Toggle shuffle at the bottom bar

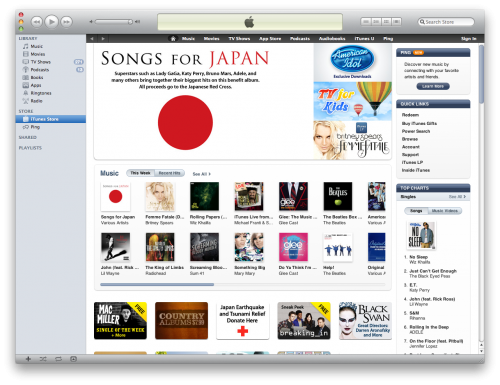pyautogui.click(x=43, y=359)
